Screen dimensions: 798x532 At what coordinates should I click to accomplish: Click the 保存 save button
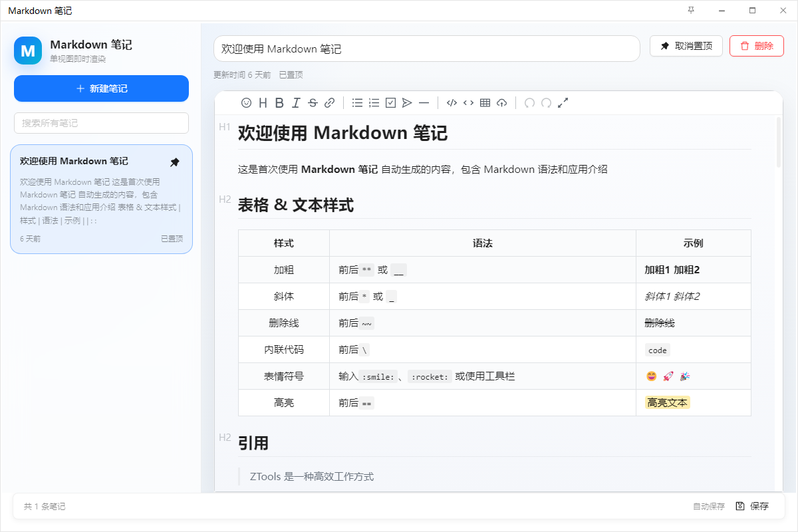click(752, 506)
